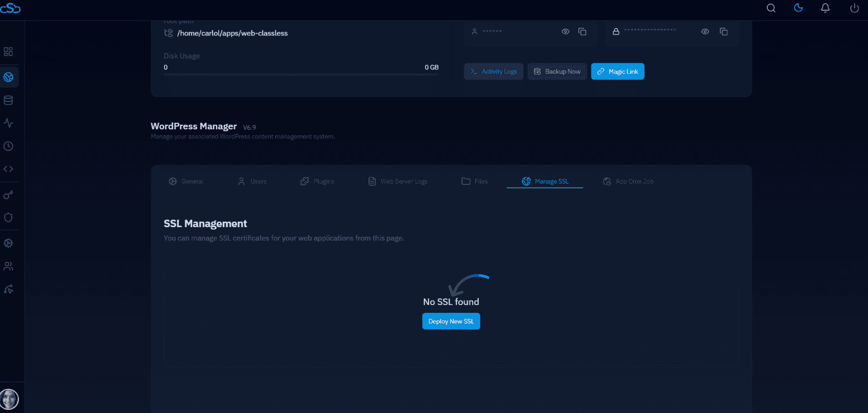Image resolution: width=868 pixels, height=413 pixels.
Task: Click the WordPress Manager heading
Action: pos(194,126)
